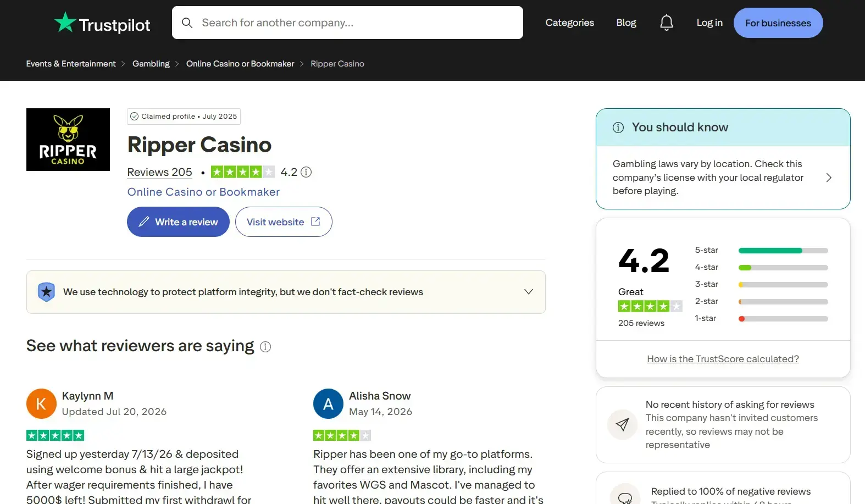865x504 pixels.
Task: Click the pencil icon on Write a review
Action: [143, 222]
